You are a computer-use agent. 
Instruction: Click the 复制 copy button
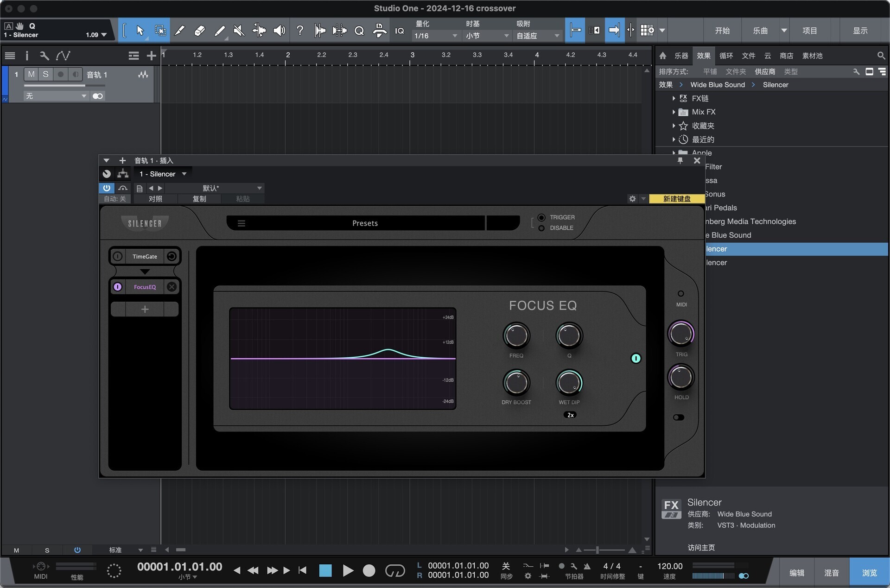[199, 199]
